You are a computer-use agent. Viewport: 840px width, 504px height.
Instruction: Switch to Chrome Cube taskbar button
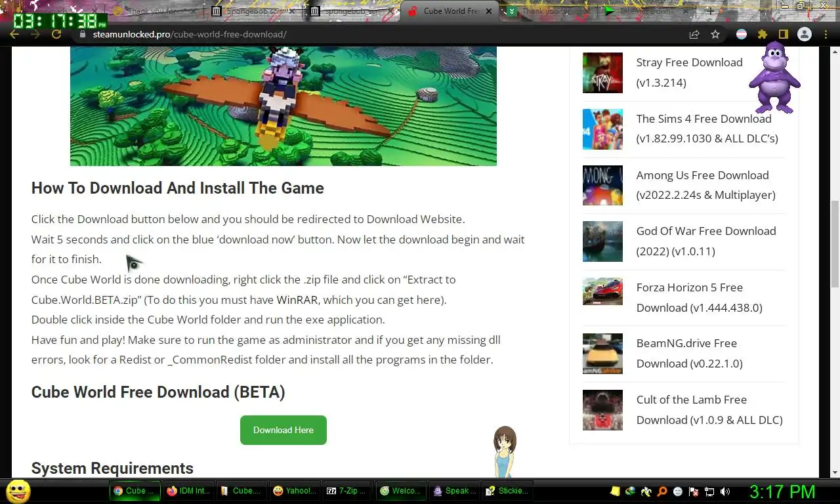click(135, 491)
